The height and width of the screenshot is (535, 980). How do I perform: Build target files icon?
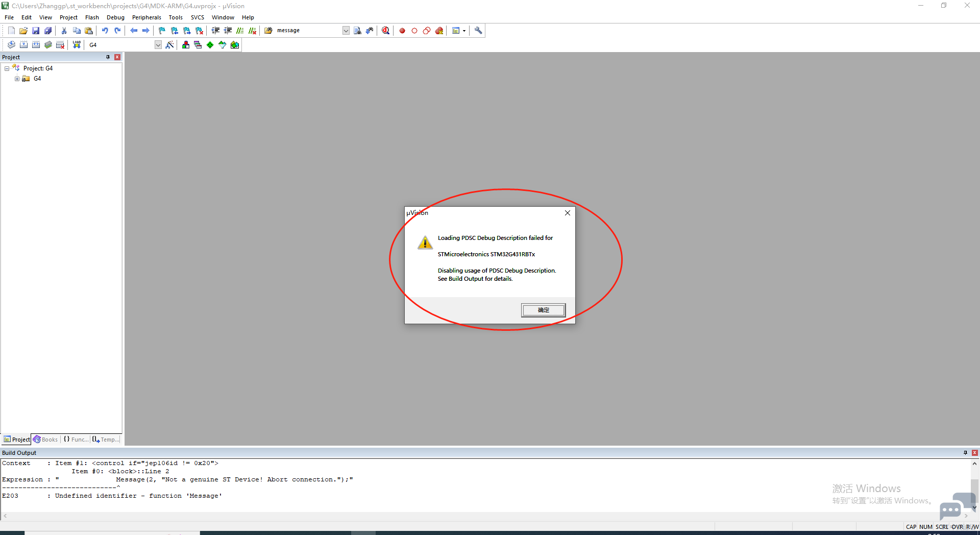point(23,45)
